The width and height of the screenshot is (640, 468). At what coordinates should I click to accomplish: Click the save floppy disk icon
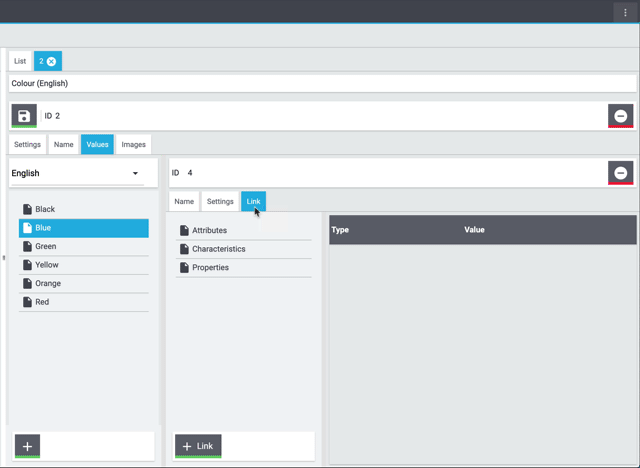click(24, 116)
